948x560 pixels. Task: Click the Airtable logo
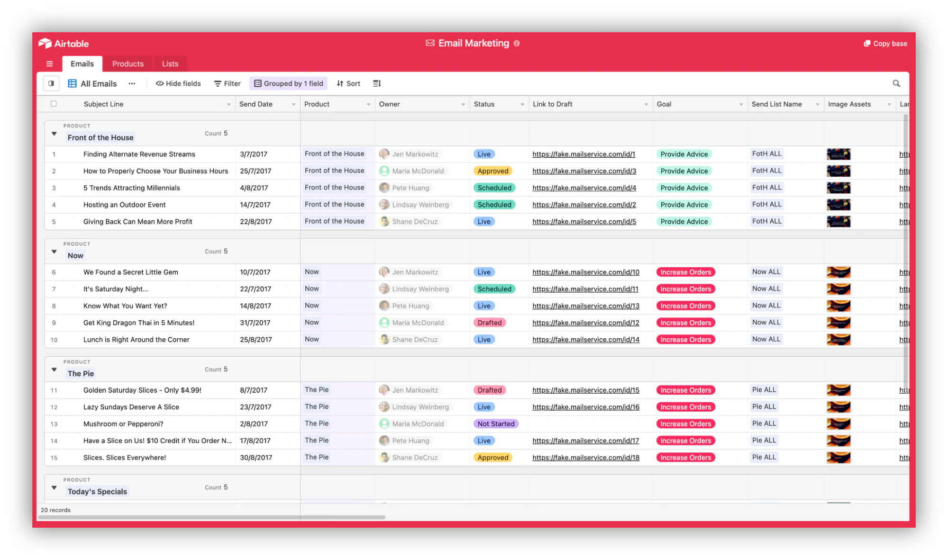point(64,44)
